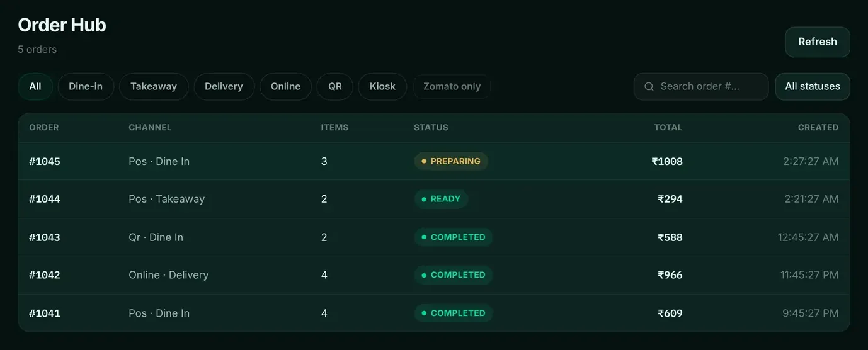The image size is (868, 350).
Task: Click the PREPARING status badge
Action: [x=451, y=161]
